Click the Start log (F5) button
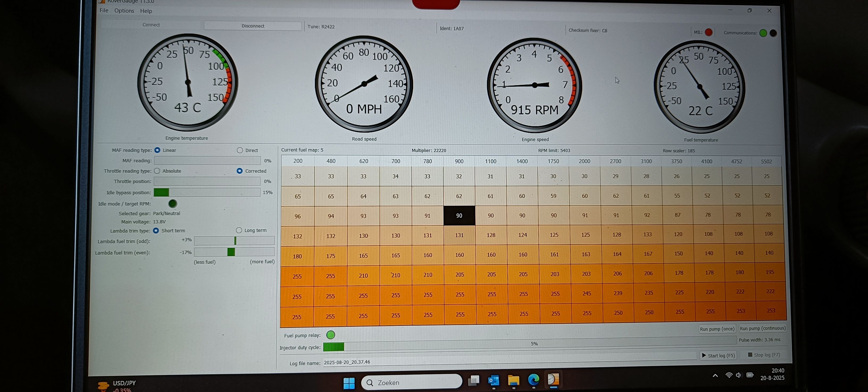 (x=718, y=355)
